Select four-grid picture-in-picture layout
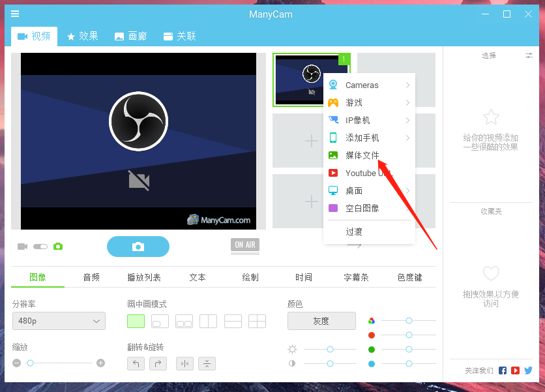Image resolution: width=545 pixels, height=392 pixels. 258,321
